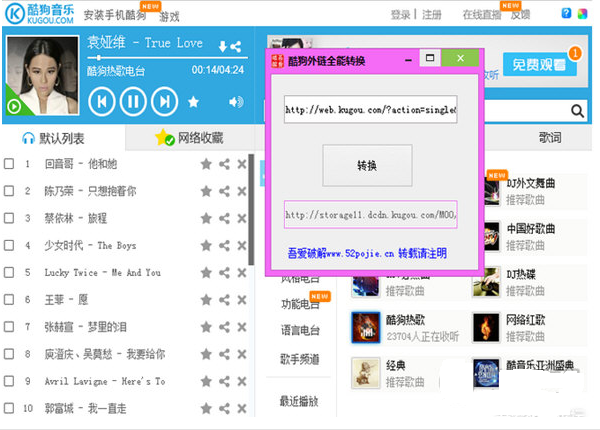Click the search magnifier icon
The image size is (600, 430).
pyautogui.click(x=577, y=111)
